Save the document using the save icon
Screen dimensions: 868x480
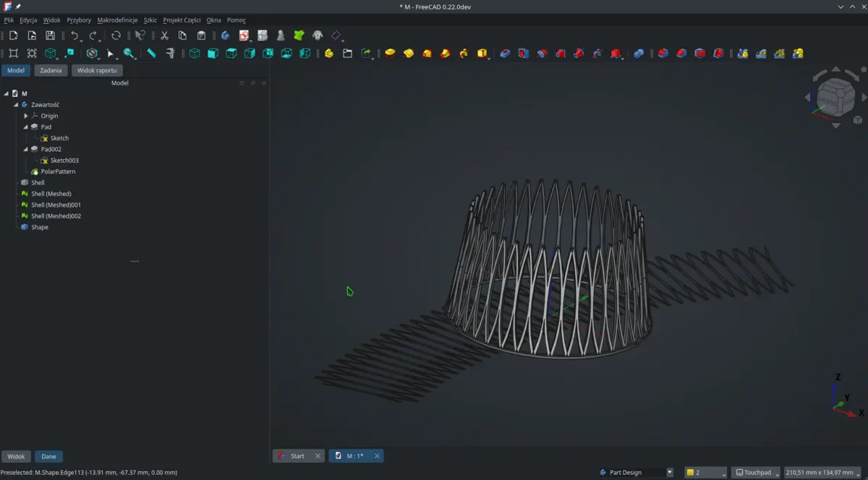point(50,35)
